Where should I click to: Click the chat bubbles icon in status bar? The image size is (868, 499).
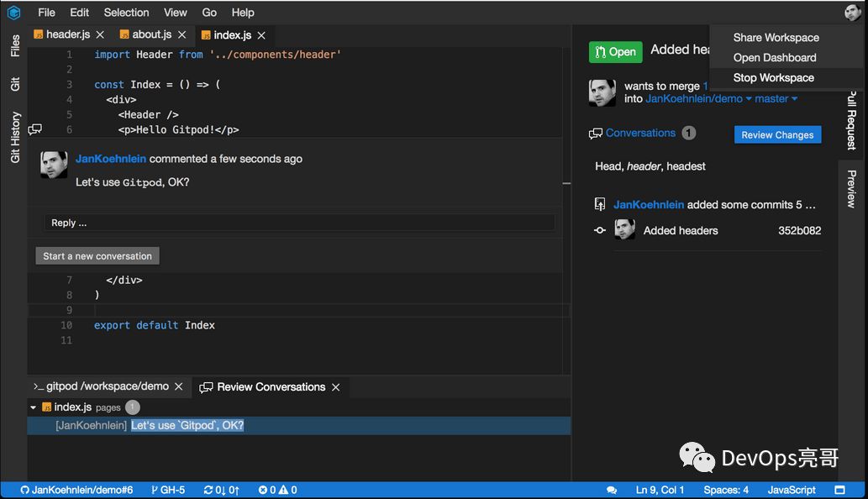click(612, 490)
